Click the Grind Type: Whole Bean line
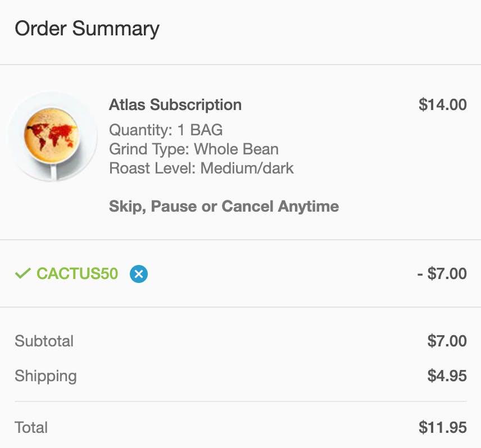Viewport: 481px width, 448px height. (x=193, y=149)
